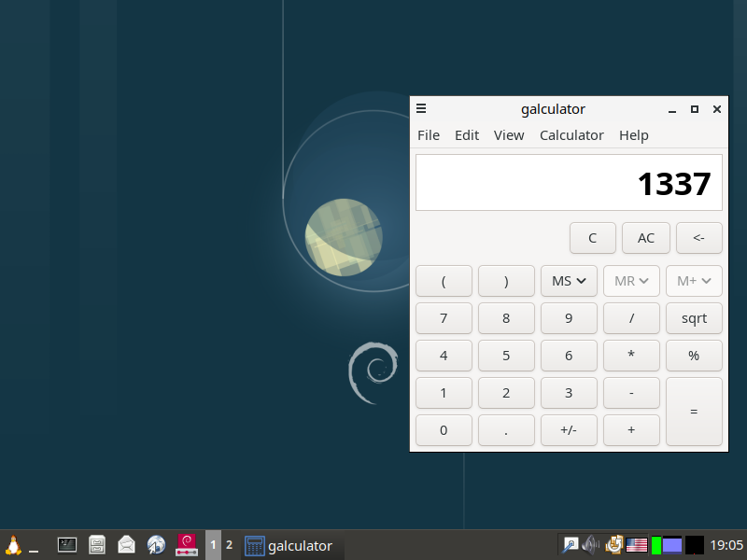Open the Calculator menu
747x560 pixels.
(x=571, y=135)
